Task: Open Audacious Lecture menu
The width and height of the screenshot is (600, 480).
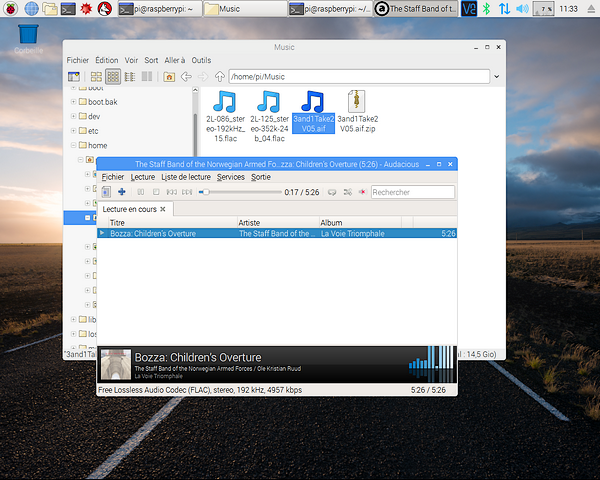Action: coord(143,177)
